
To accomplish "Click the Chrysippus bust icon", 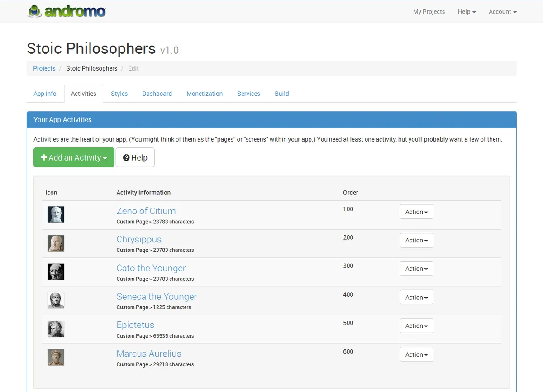I will (56, 243).
